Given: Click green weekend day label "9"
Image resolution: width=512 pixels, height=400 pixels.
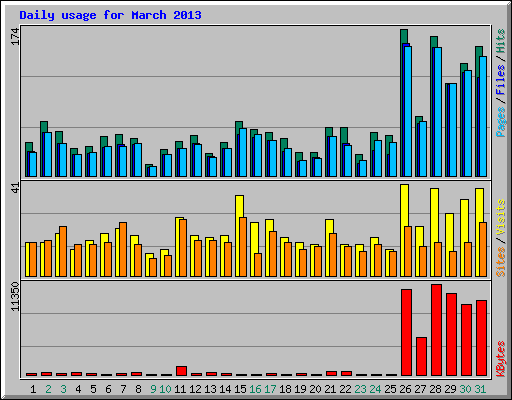Looking at the screenshot, I should point(153,389).
